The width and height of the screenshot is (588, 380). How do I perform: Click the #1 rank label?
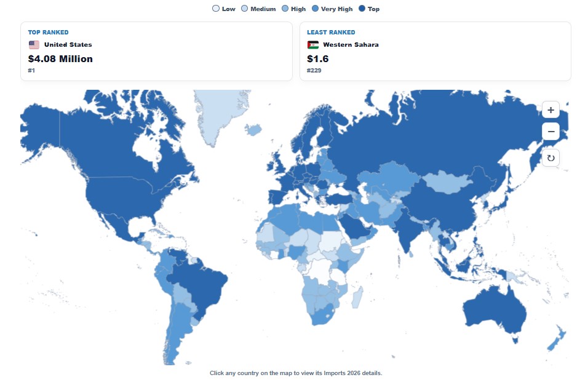31,71
